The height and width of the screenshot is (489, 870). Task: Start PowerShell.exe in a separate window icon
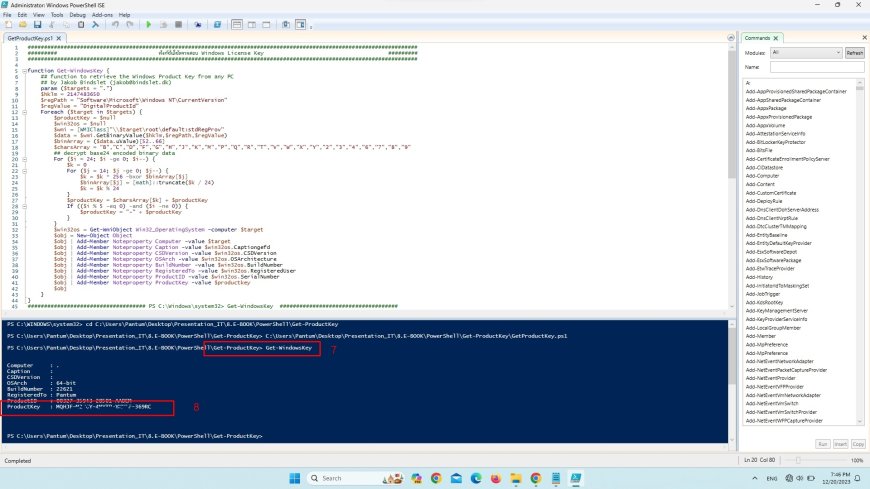217,24
